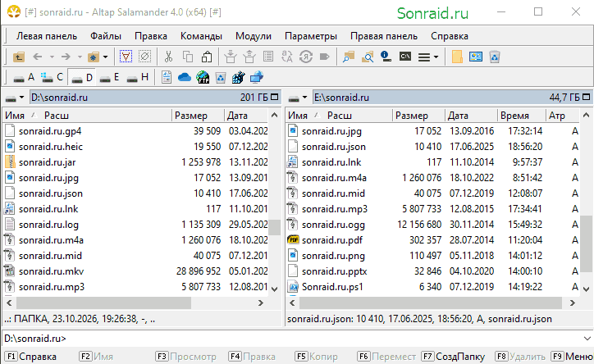Click the left panel horizontal scrollbar thumb

click(x=104, y=303)
